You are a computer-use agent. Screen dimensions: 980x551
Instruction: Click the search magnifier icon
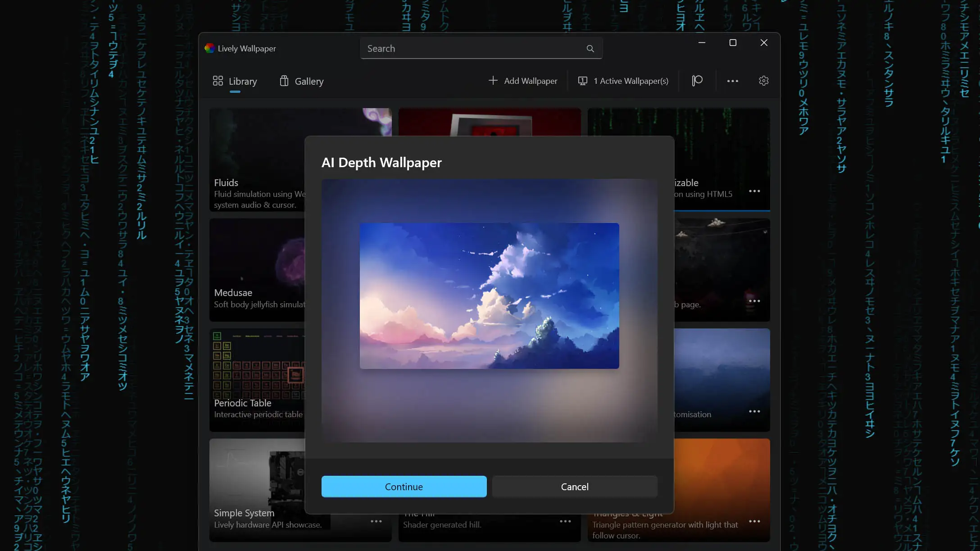coord(590,49)
